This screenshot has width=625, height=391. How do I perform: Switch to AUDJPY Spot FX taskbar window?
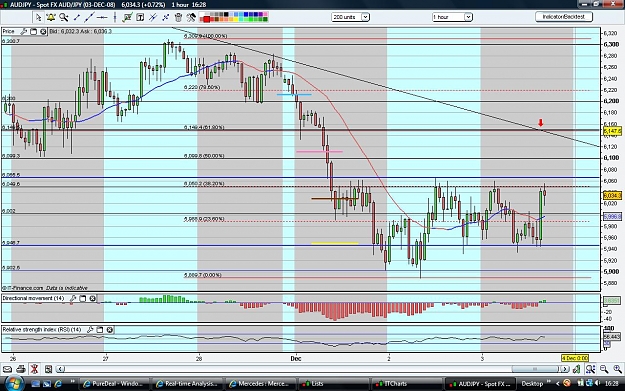point(480,384)
